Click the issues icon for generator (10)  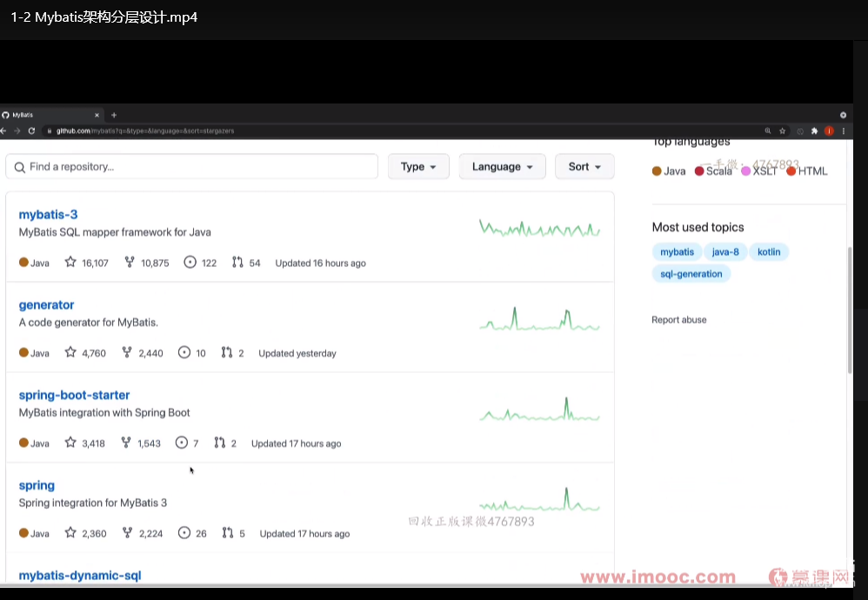pyautogui.click(x=184, y=352)
